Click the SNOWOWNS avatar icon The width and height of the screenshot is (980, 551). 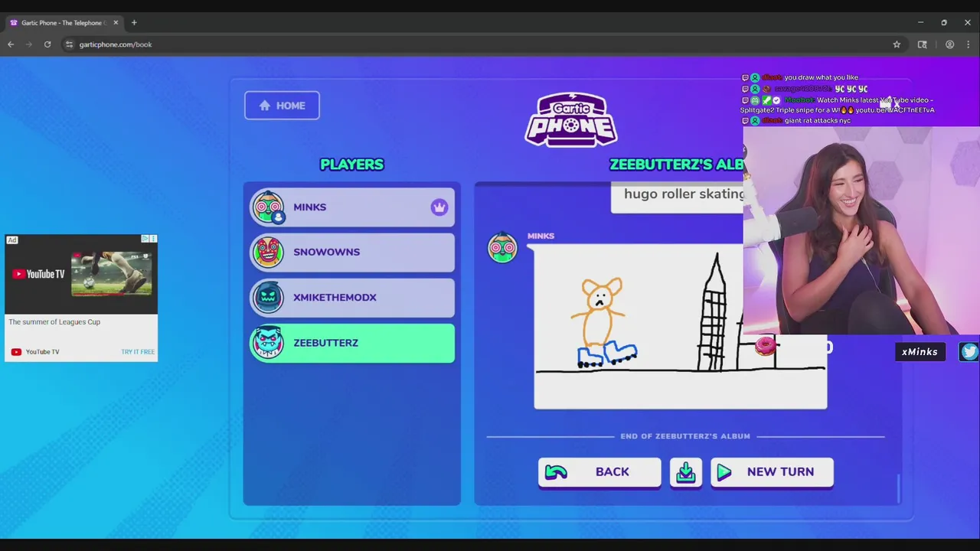tap(269, 252)
